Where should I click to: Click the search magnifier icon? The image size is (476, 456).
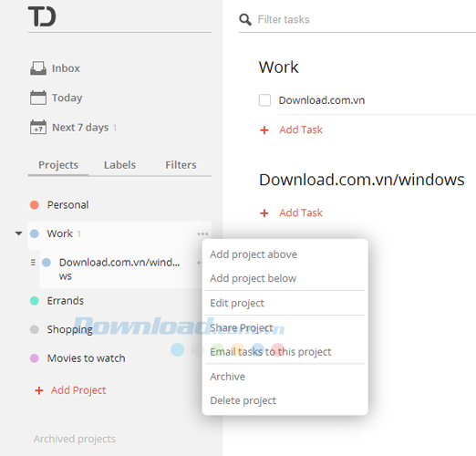tap(245, 20)
